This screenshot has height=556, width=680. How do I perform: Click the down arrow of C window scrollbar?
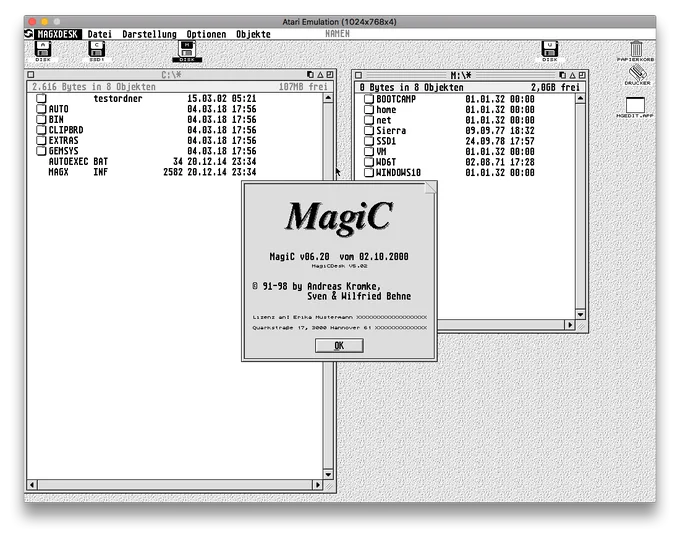click(328, 474)
